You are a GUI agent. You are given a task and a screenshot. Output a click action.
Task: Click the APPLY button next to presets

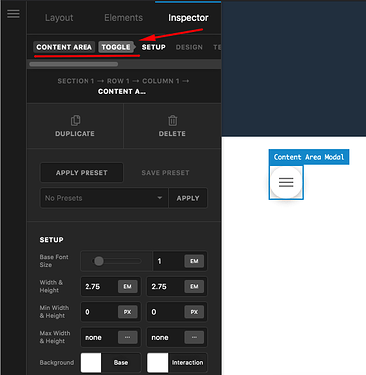coord(188,198)
